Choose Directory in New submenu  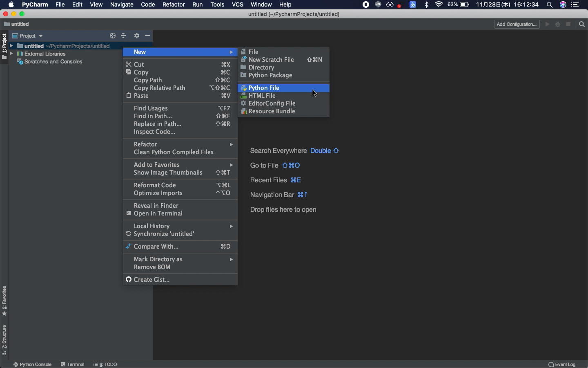(x=283, y=67)
